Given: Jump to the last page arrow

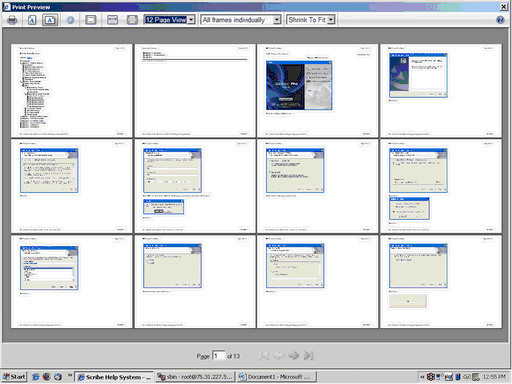Looking at the screenshot, I should click(308, 355).
